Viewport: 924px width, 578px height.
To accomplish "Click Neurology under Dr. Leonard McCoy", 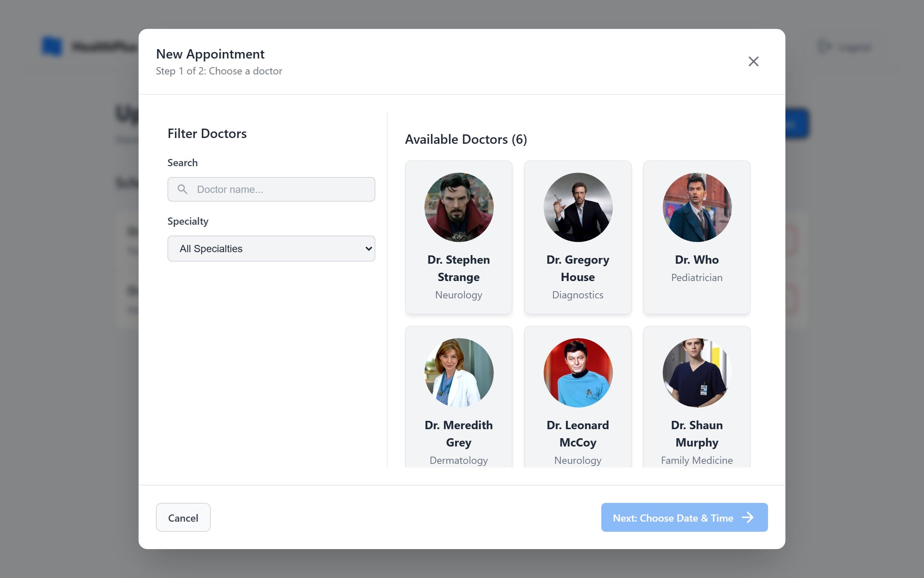I will [x=578, y=460].
